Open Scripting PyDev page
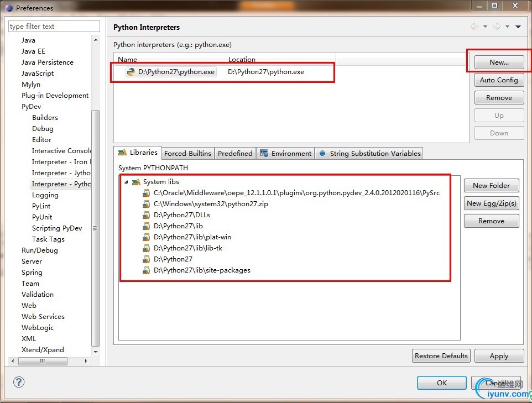Viewport: 532px width, 403px height. pyautogui.click(x=57, y=228)
